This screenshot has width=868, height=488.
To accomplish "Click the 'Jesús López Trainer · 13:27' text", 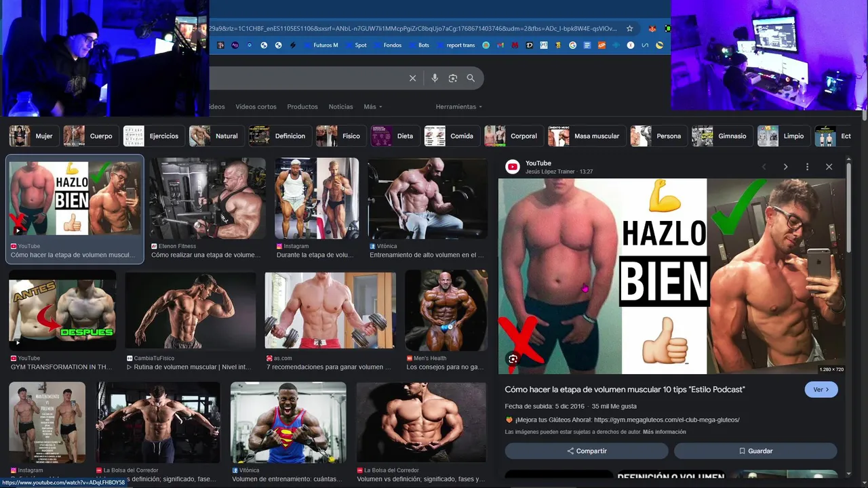I will [559, 171].
